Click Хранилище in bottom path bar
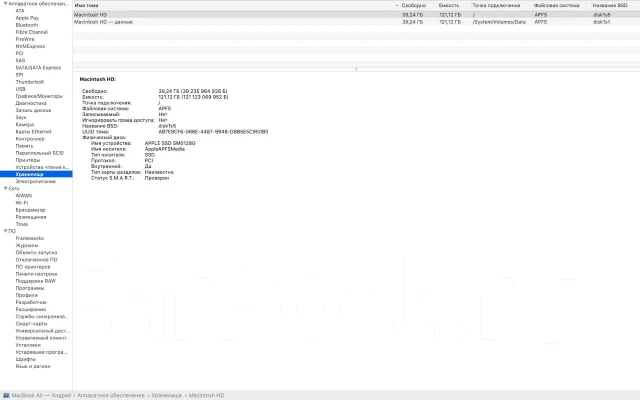 coord(167,395)
